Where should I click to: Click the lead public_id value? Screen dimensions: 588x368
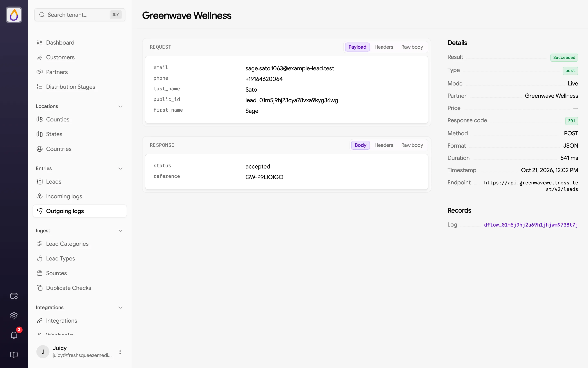tap(292, 100)
